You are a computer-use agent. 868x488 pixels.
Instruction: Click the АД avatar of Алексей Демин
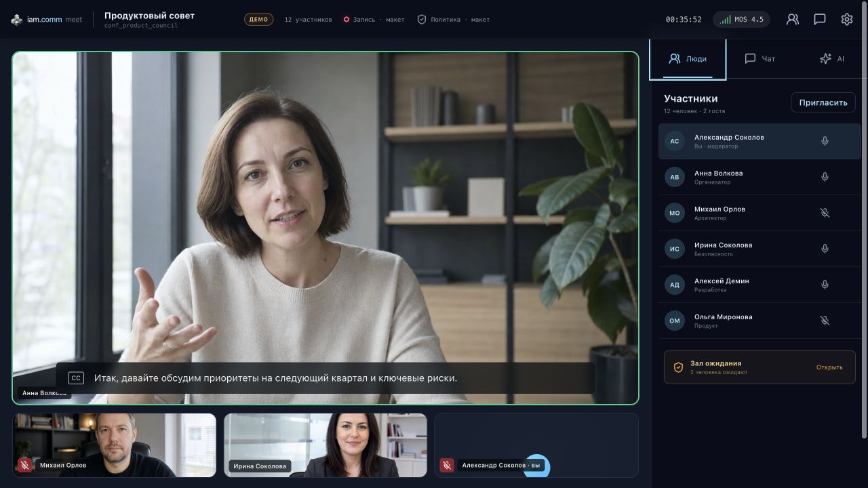pyautogui.click(x=675, y=285)
